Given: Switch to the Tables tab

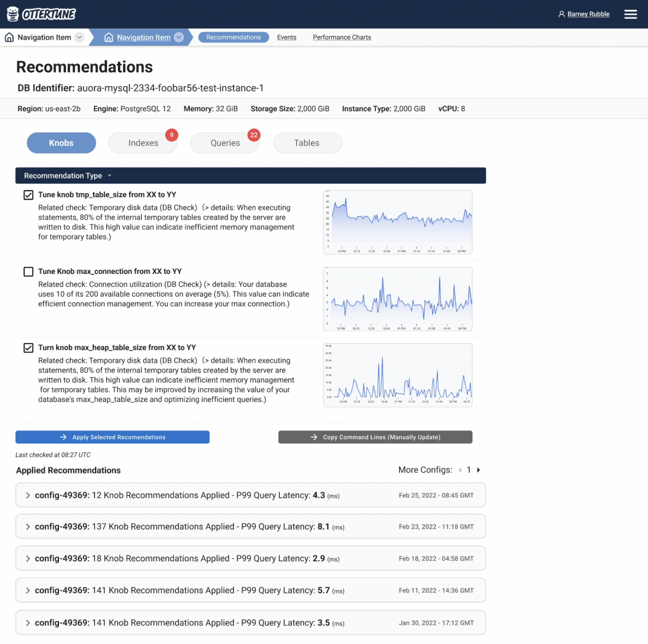Looking at the screenshot, I should coord(307,143).
